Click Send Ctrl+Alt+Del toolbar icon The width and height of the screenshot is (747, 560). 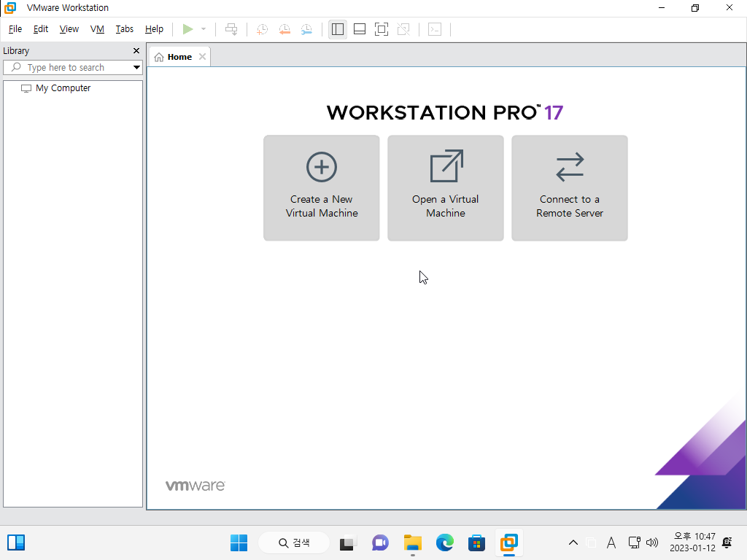231,29
